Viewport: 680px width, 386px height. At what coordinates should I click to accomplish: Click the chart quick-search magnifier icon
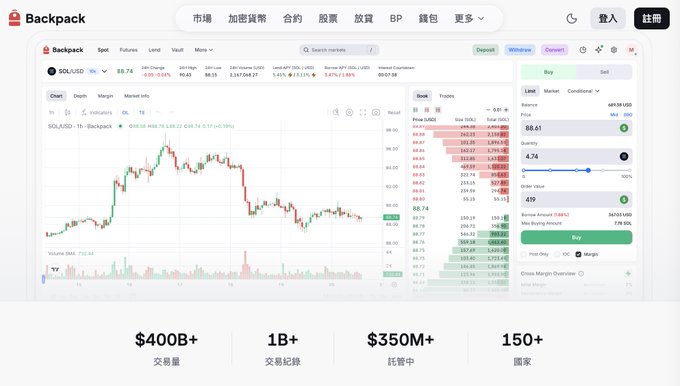(336, 112)
